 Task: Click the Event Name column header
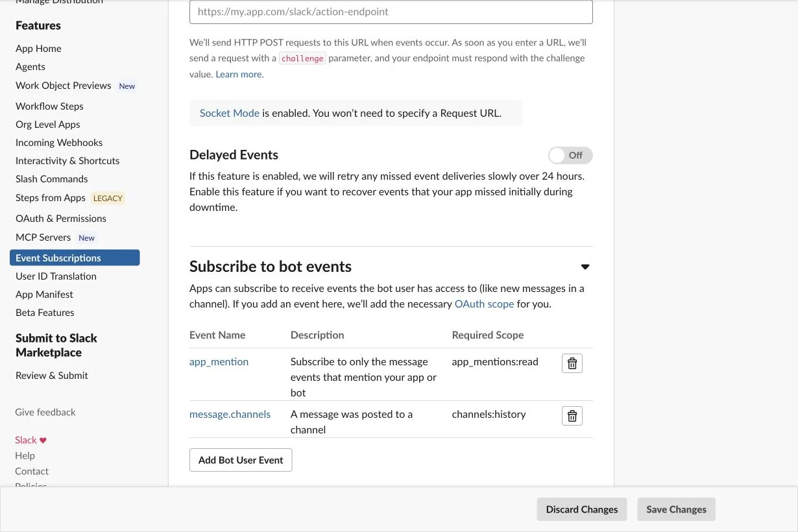coord(217,335)
